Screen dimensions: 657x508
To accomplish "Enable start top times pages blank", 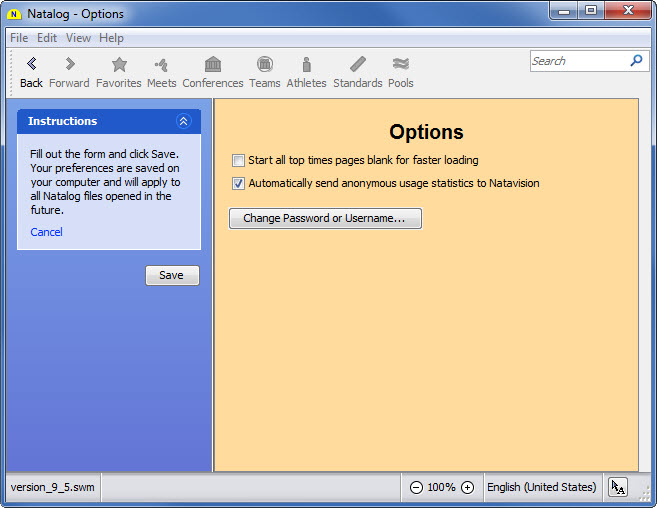I will 238,160.
